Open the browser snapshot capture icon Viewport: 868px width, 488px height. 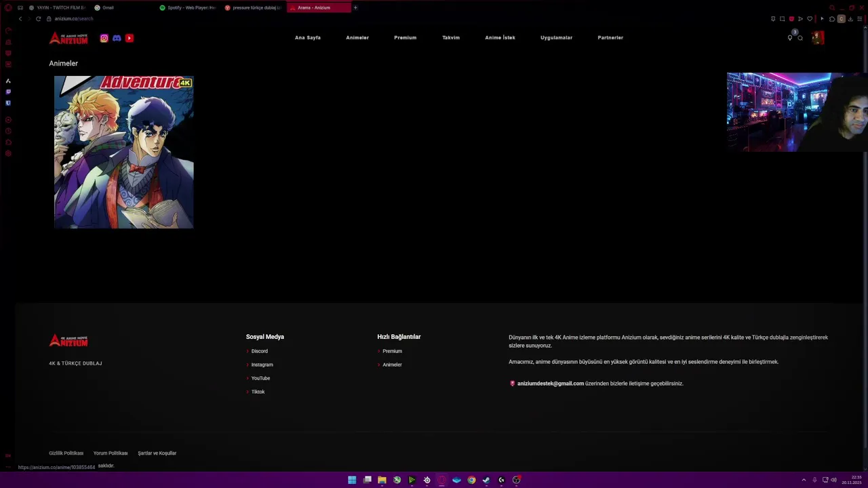[782, 19]
